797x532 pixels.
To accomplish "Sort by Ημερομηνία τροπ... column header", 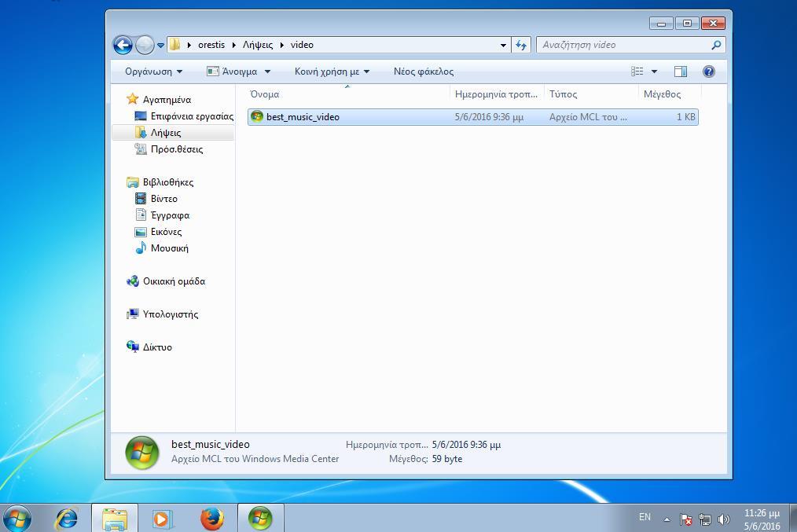I will click(x=497, y=94).
